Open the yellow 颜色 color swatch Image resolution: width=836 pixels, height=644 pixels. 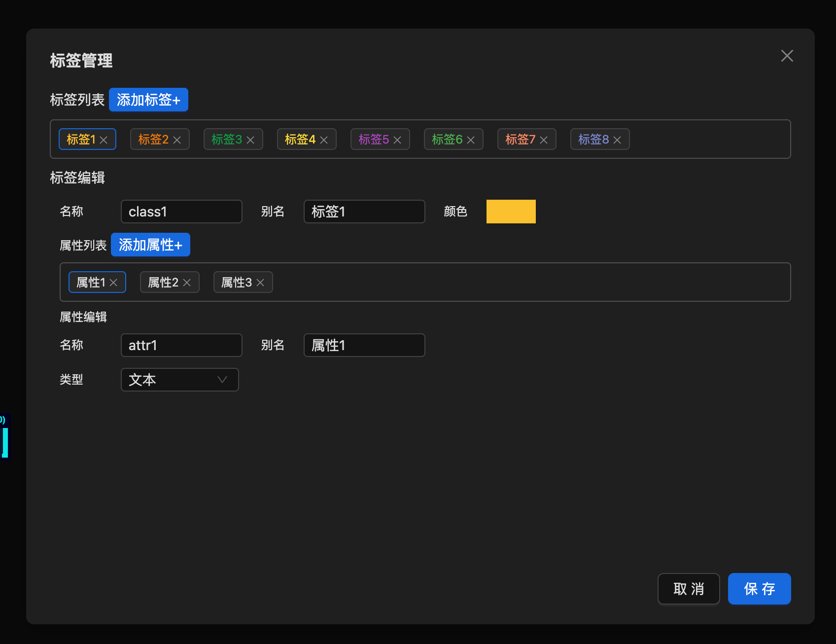point(511,212)
